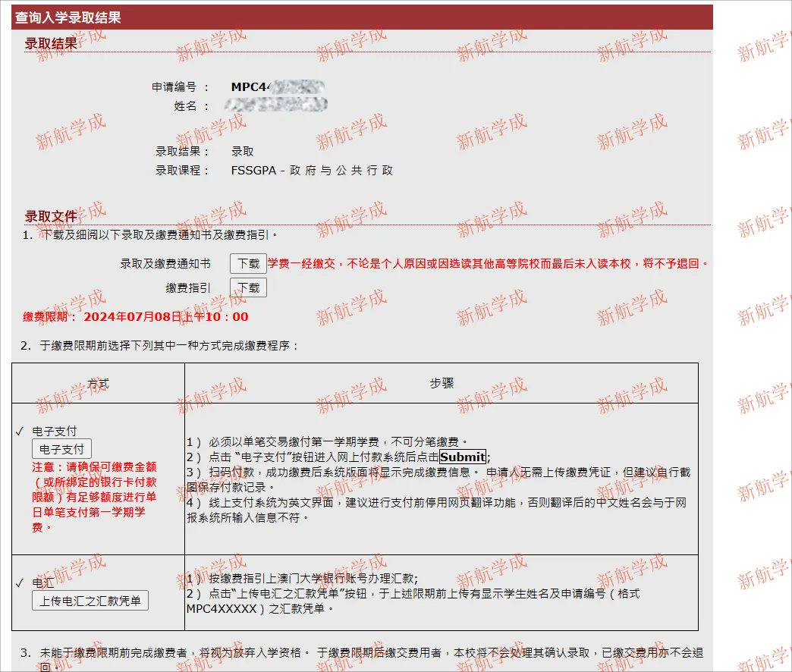This screenshot has height=672, width=792.
Task: Select the 录取文件 section heading
Action: (51, 216)
